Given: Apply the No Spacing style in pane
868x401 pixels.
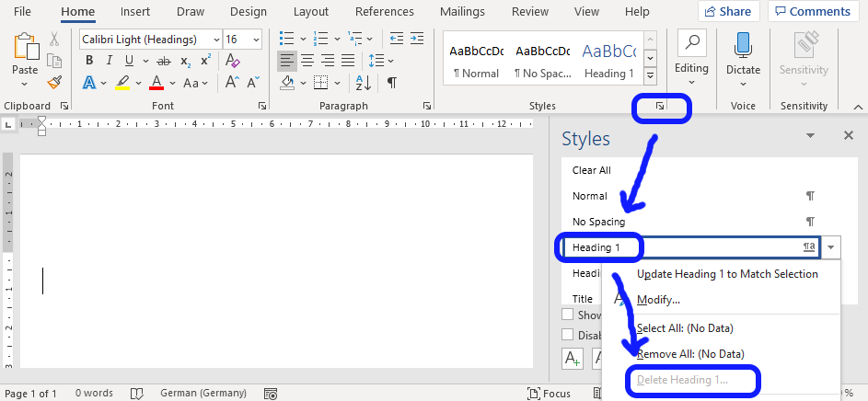Looking at the screenshot, I should pos(598,222).
